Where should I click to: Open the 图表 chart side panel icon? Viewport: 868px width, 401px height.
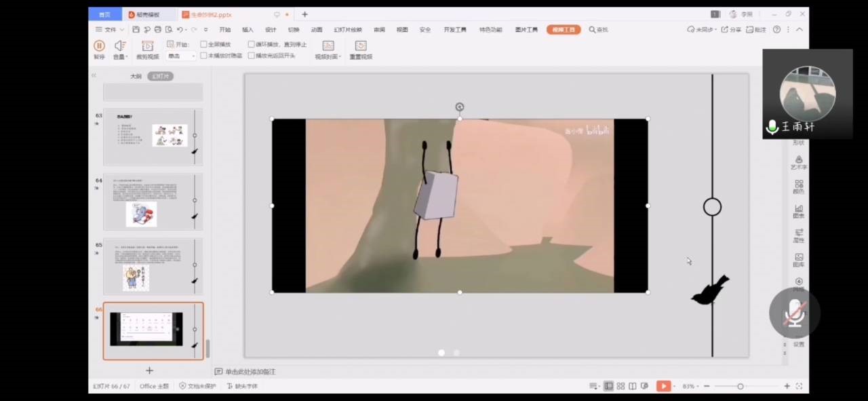(799, 211)
